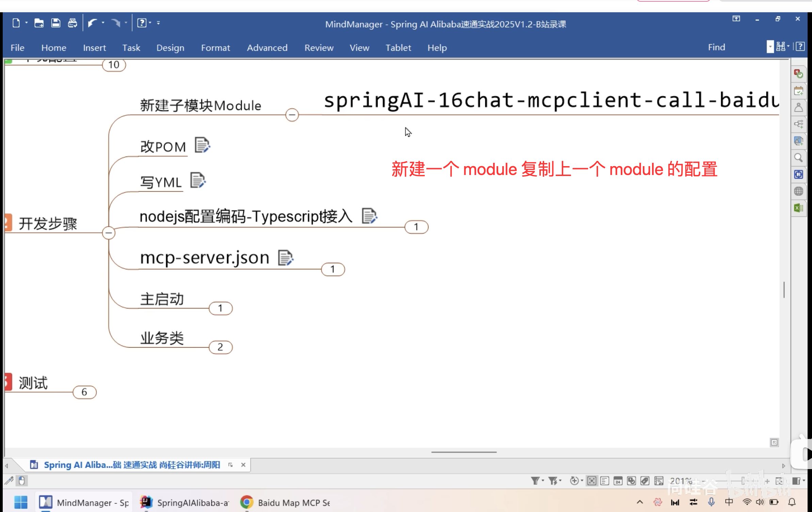Switch to Baidu Map MCP Chrome window
Image resolution: width=812 pixels, height=512 pixels.
tap(285, 502)
